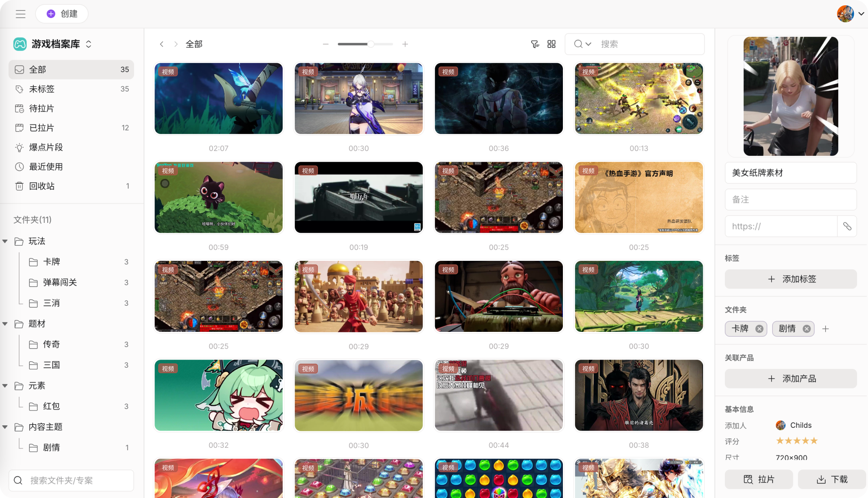
Task: Click the link icon next to https:// field
Action: [847, 226]
